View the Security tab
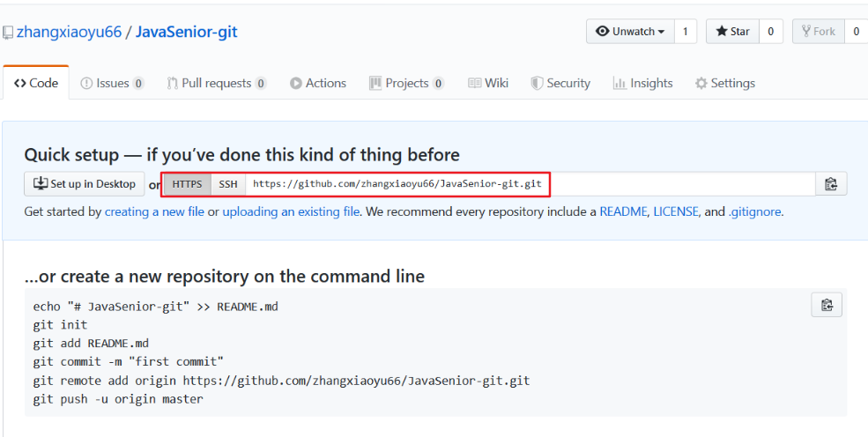The image size is (868, 437). [x=560, y=83]
